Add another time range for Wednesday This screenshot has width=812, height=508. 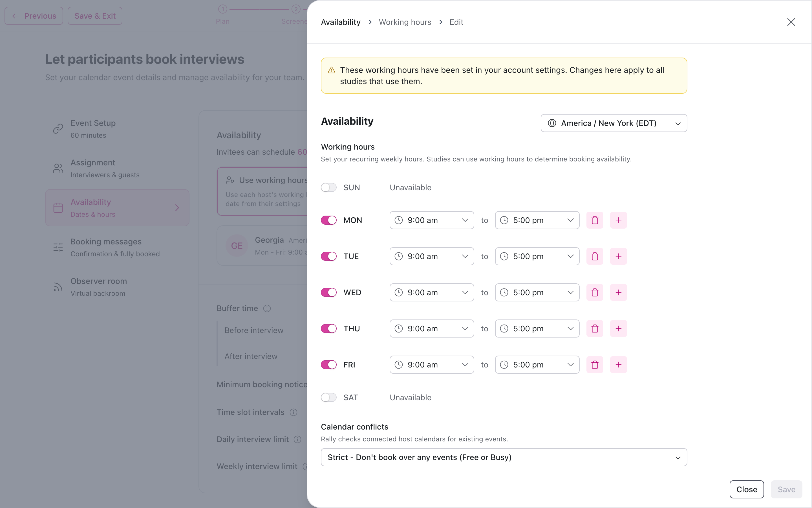618,292
